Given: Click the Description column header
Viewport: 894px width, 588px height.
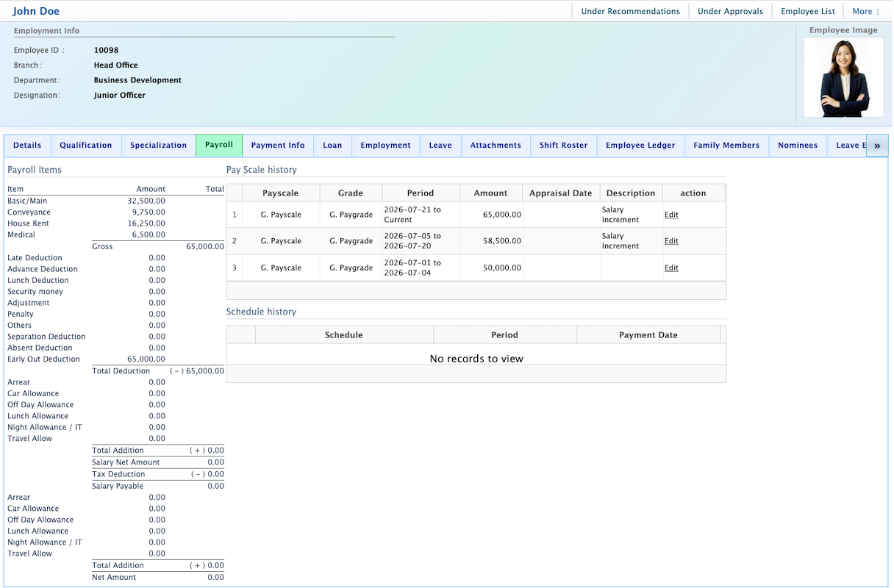Looking at the screenshot, I should click(x=631, y=193).
